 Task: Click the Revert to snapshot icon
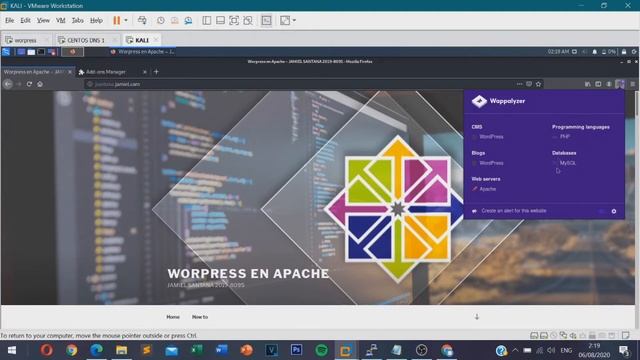[x=175, y=20]
